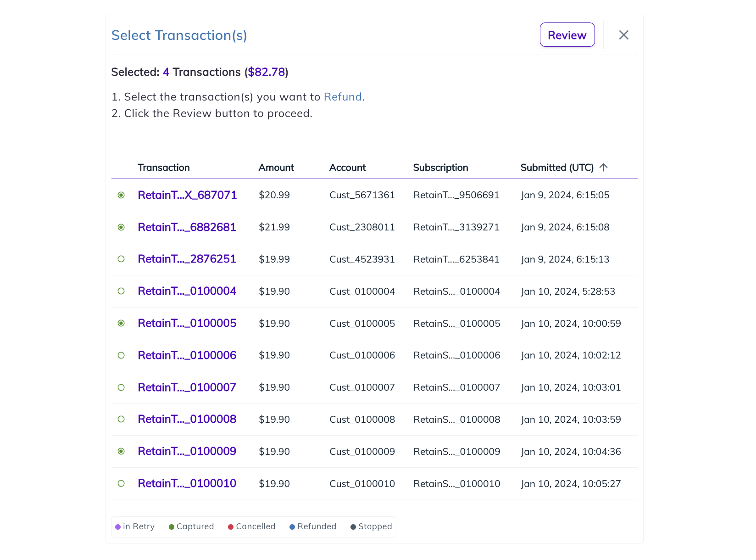This screenshot has height=560, width=756.
Task: Click date cell Jan 10, 2024, 5:28:53
Action: pos(568,291)
